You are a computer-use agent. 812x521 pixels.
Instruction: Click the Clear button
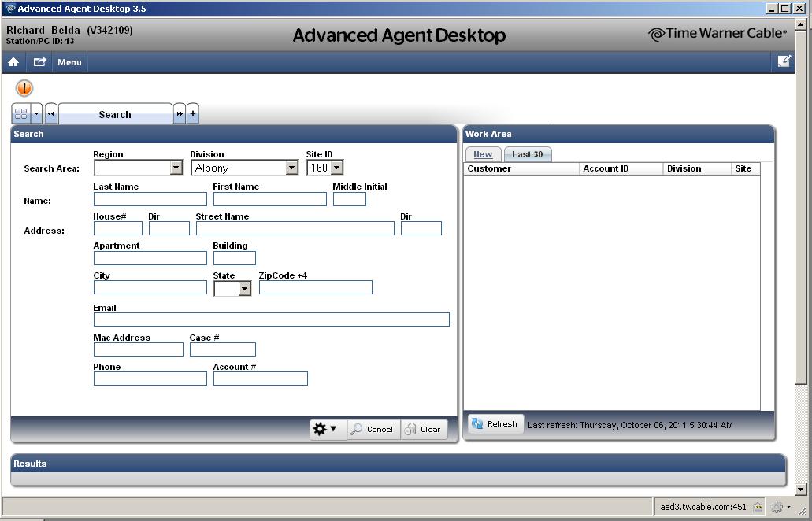pyautogui.click(x=424, y=430)
